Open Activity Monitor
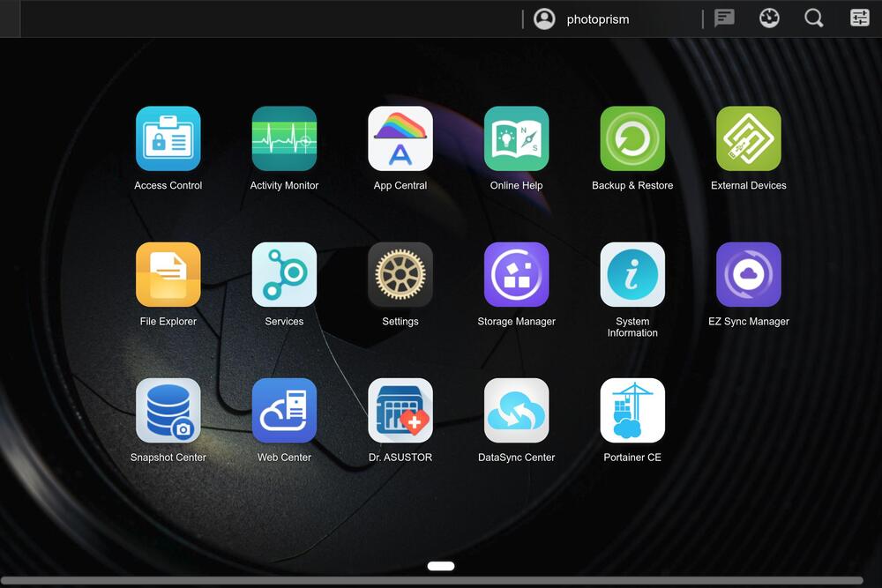This screenshot has height=588, width=882. point(284,138)
